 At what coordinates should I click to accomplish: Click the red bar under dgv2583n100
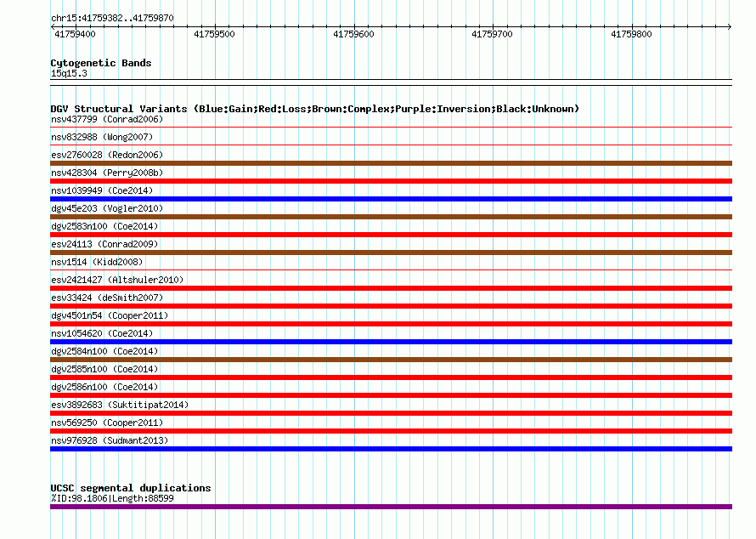tap(391, 235)
